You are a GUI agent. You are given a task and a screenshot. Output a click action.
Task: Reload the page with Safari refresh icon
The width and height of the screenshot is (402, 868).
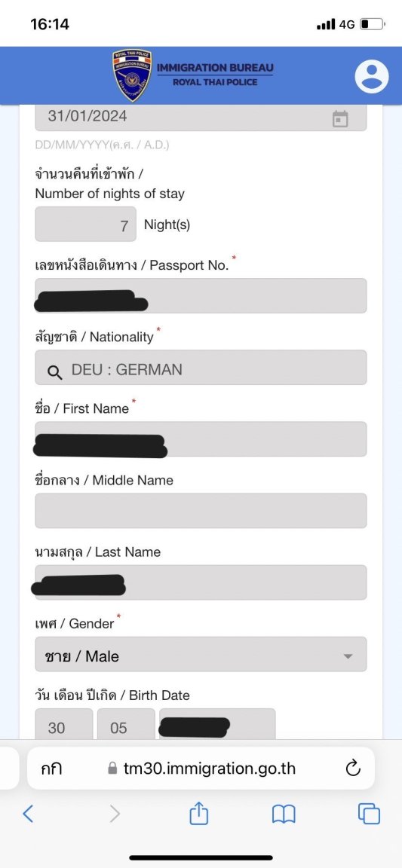(353, 769)
